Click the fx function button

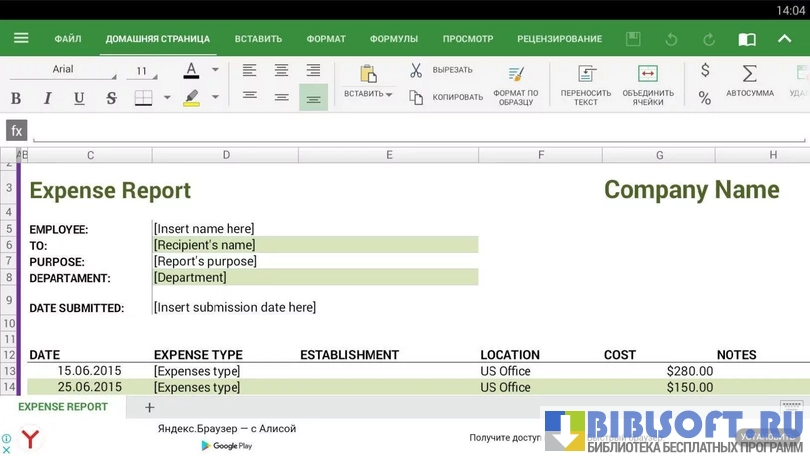click(16, 130)
